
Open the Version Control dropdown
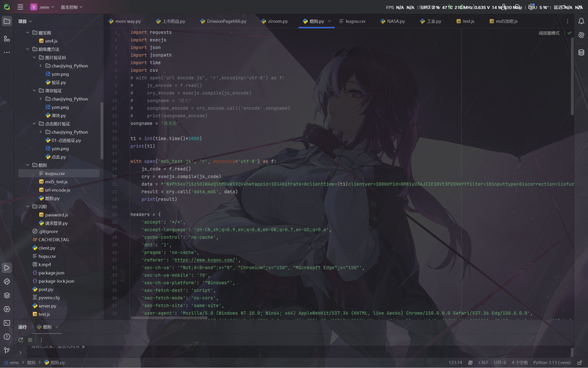71,7
